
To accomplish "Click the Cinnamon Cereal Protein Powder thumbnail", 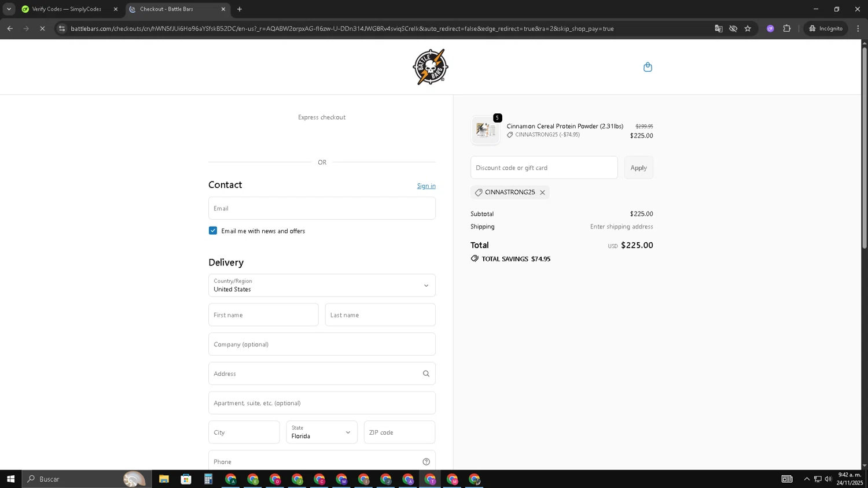I will (485, 130).
